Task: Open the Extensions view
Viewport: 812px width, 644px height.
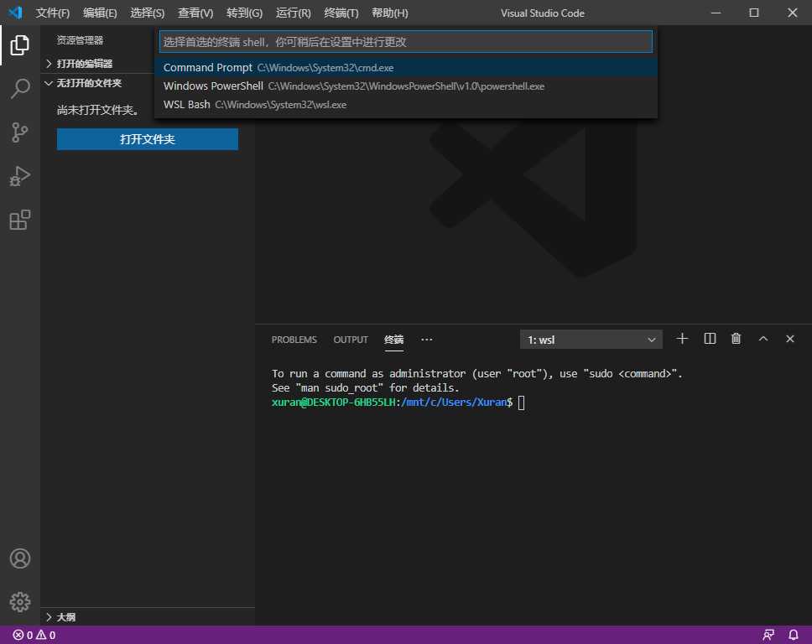Action: click(19, 220)
